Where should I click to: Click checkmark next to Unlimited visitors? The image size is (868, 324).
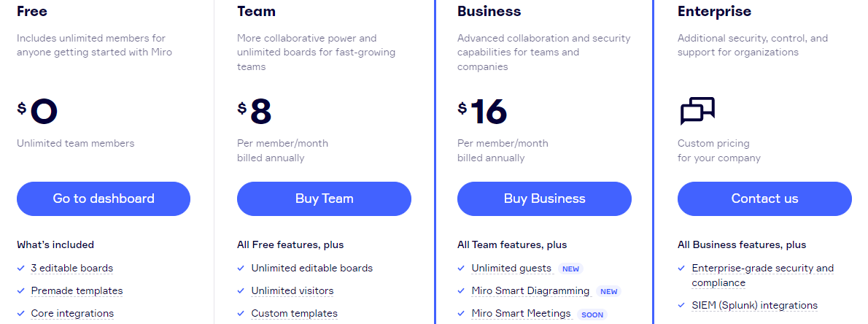tap(241, 290)
